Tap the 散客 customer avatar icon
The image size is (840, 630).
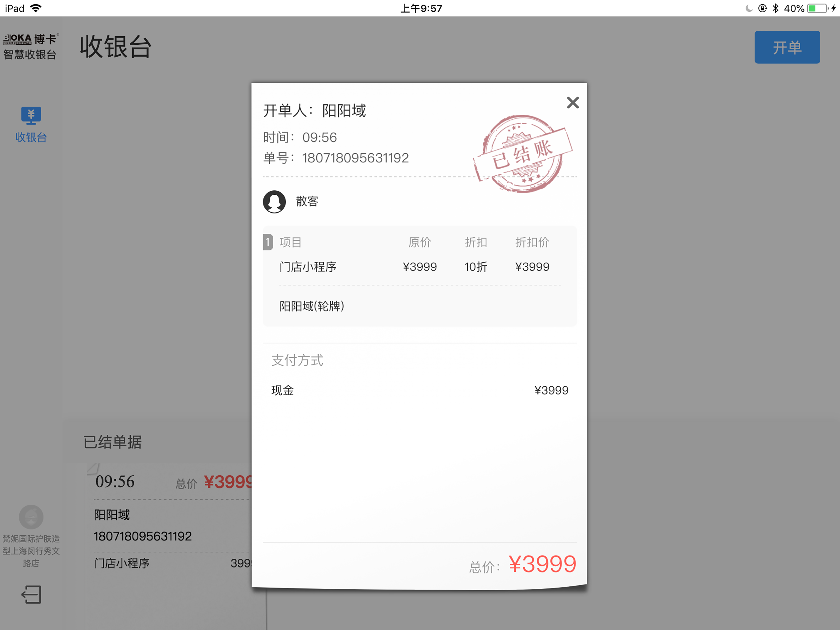(274, 201)
